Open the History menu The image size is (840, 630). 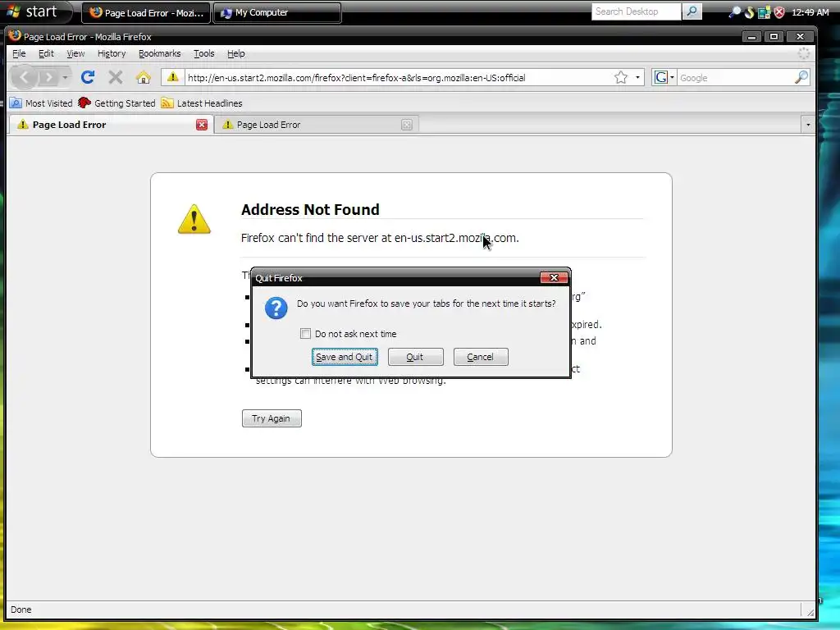tap(112, 53)
